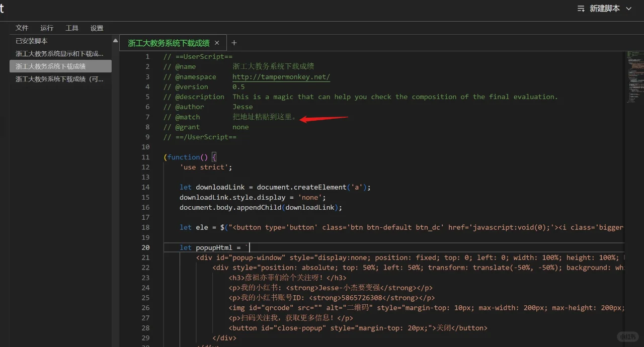Close the 浙工大教务系统下载成绩 tab
The height and width of the screenshot is (347, 644).
point(217,43)
